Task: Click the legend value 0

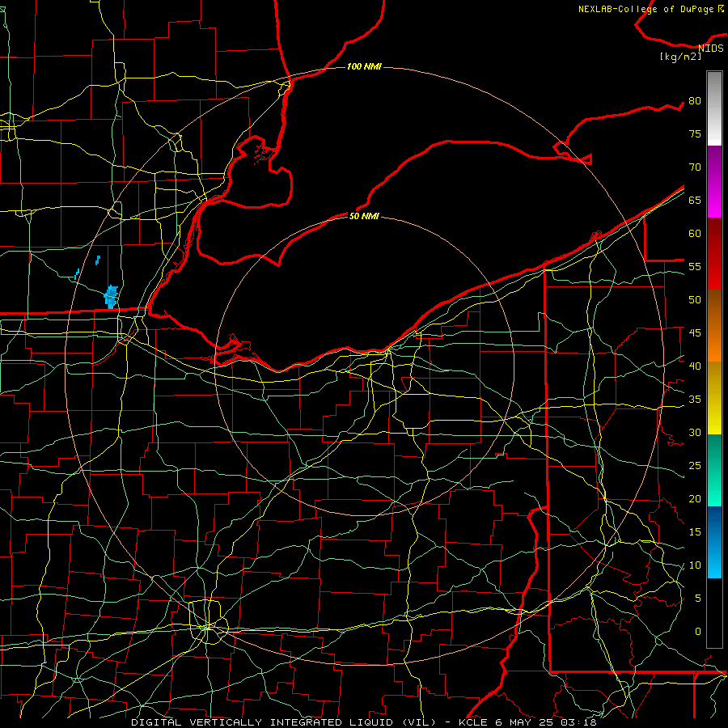Action: point(698,632)
